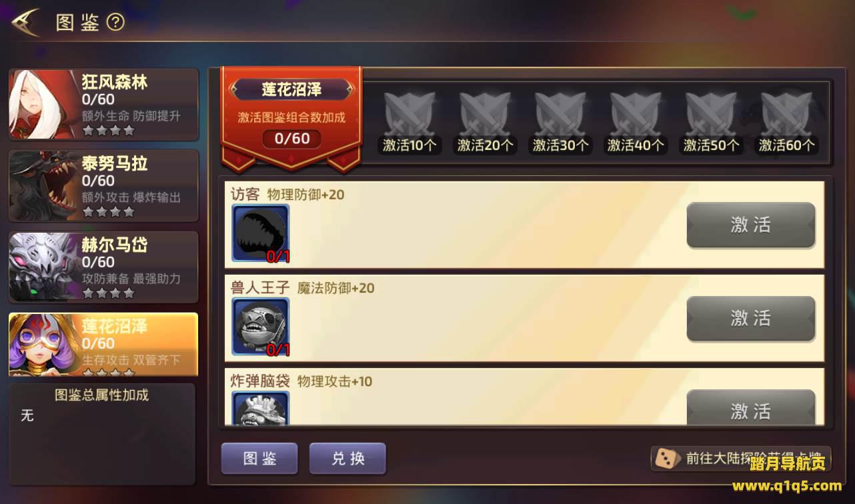Click the 图鉴 button at bottom
Viewport: 855px width, 504px height.
[259, 459]
